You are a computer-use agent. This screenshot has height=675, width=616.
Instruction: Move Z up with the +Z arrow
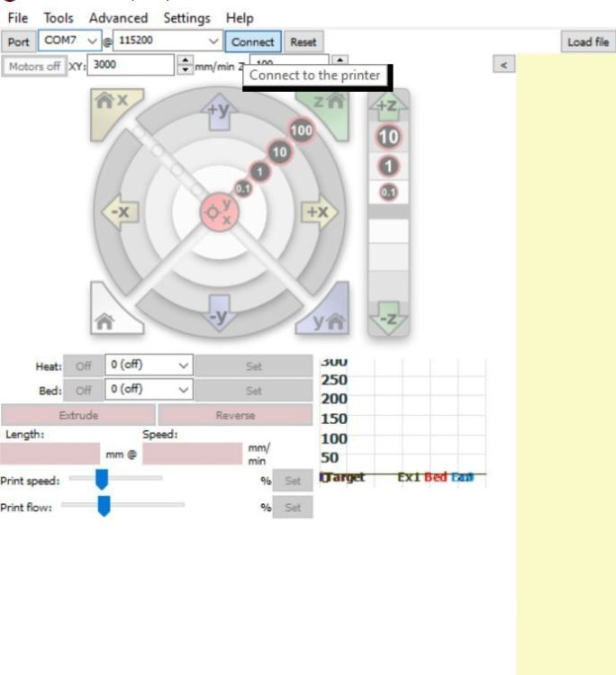[x=388, y=106]
